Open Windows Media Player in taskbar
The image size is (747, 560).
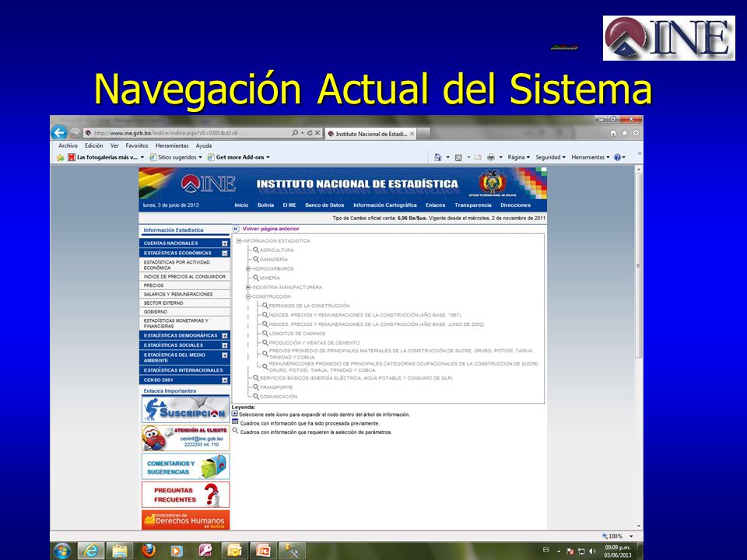[176, 551]
